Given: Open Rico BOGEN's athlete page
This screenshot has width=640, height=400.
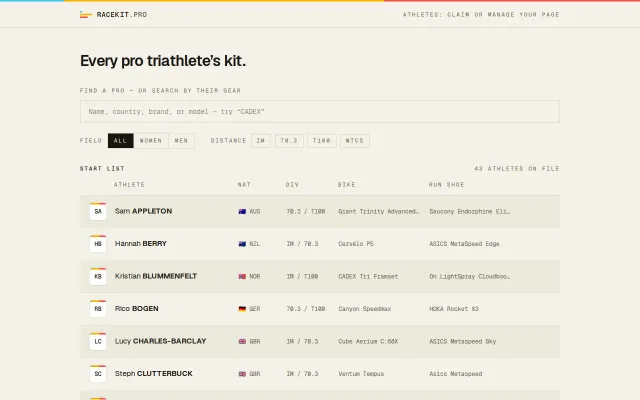Looking at the screenshot, I should tap(137, 309).
